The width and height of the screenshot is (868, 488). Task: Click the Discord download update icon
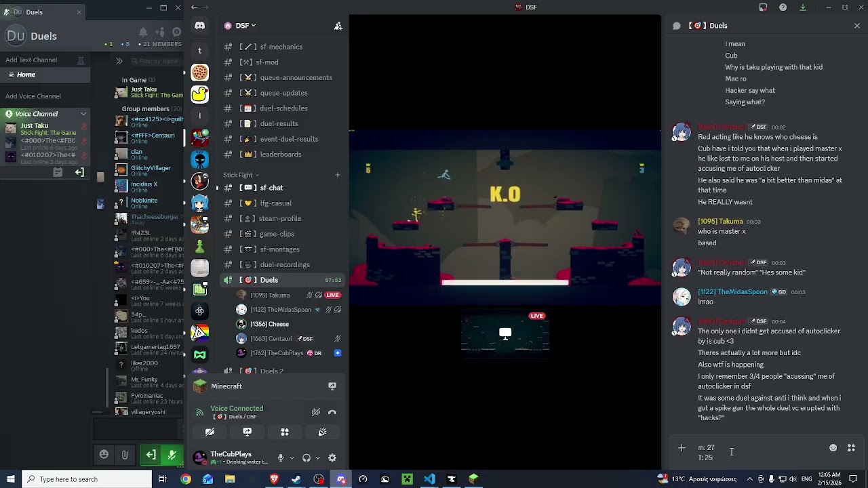pos(803,7)
